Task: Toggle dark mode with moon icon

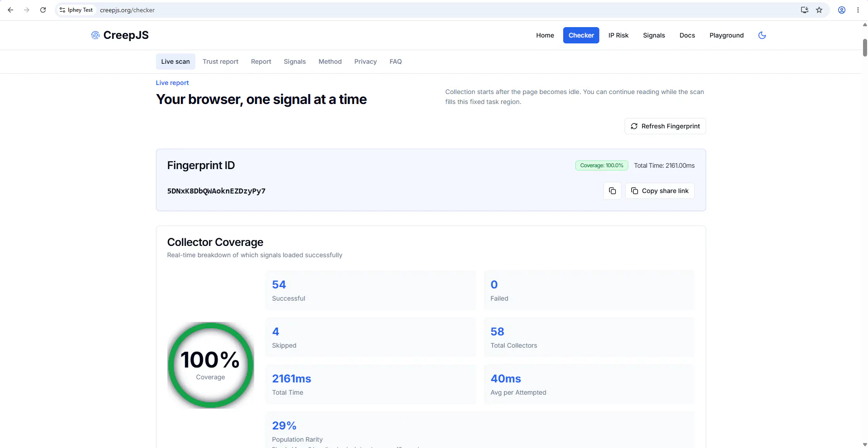Action: 762,35
